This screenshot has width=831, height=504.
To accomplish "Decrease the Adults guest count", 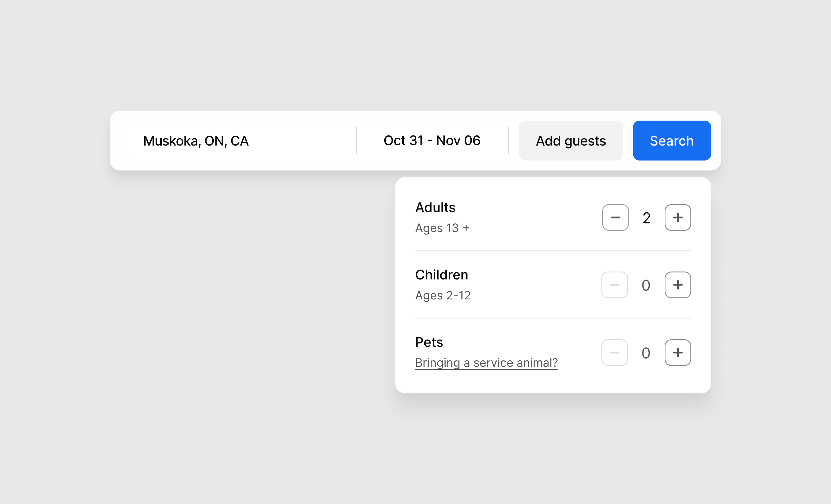I will 615,217.
